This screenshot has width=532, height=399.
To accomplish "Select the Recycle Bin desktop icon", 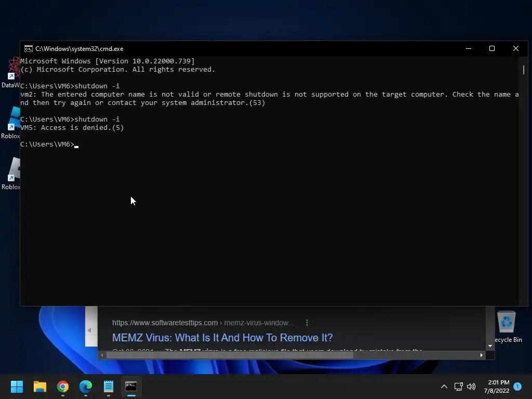I will point(507,327).
